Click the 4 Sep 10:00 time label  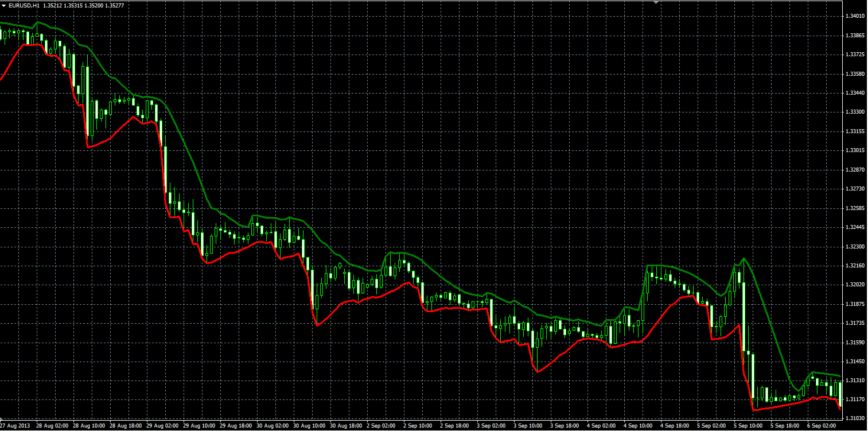(638, 426)
